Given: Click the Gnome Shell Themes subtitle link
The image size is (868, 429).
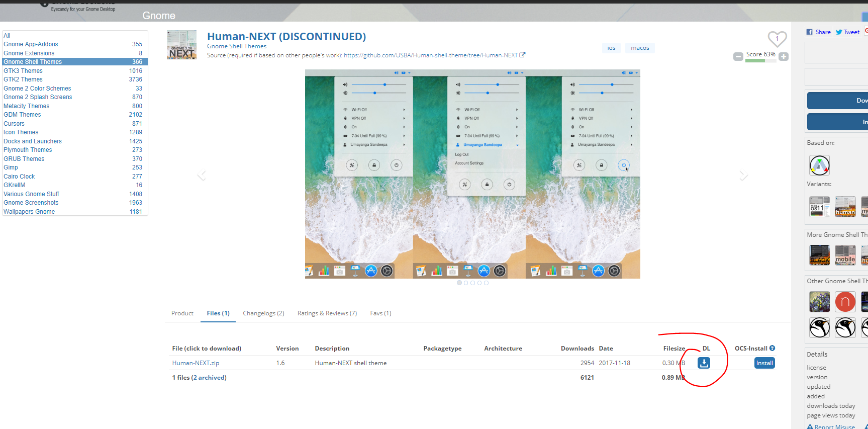Looking at the screenshot, I should tap(237, 46).
